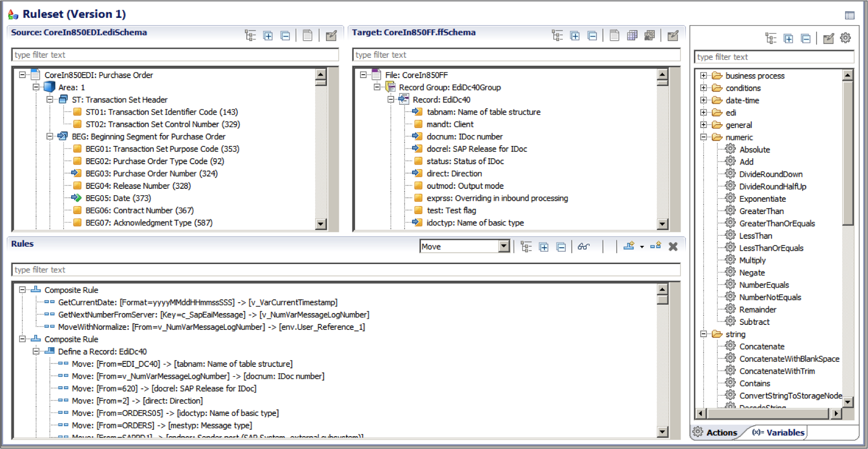The height and width of the screenshot is (449, 868).
Task: Click the Rules pane scroll down arrow
Action: pyautogui.click(x=662, y=432)
